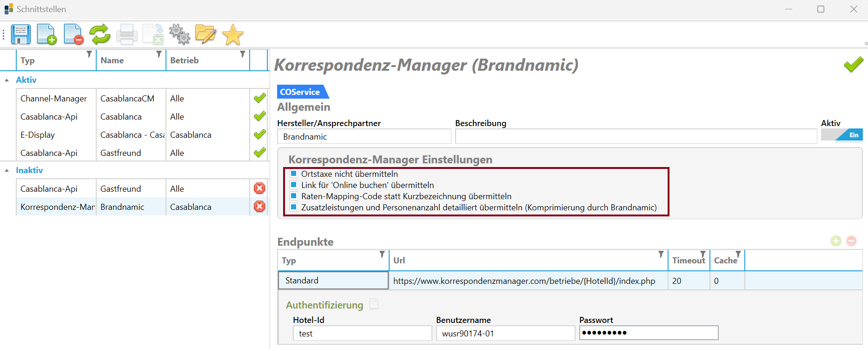Click the korrespondenzmanager.com URL cell

[x=529, y=281]
